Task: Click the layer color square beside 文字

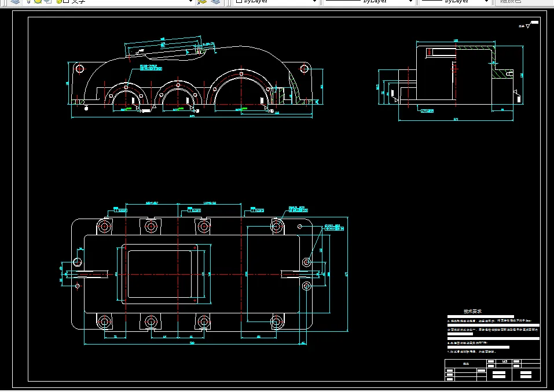Action: pos(66,1)
